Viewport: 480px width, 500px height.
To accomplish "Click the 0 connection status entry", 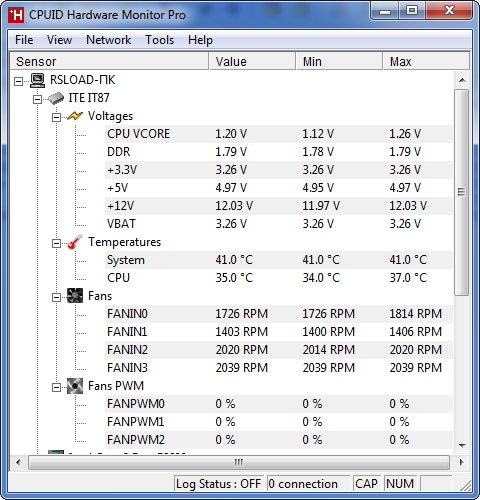I will [x=308, y=484].
